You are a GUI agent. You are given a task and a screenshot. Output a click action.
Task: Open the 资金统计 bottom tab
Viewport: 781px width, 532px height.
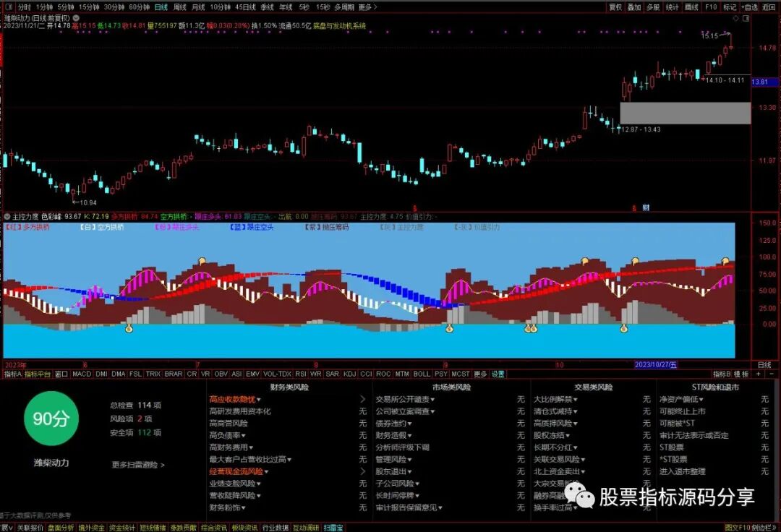[122, 528]
